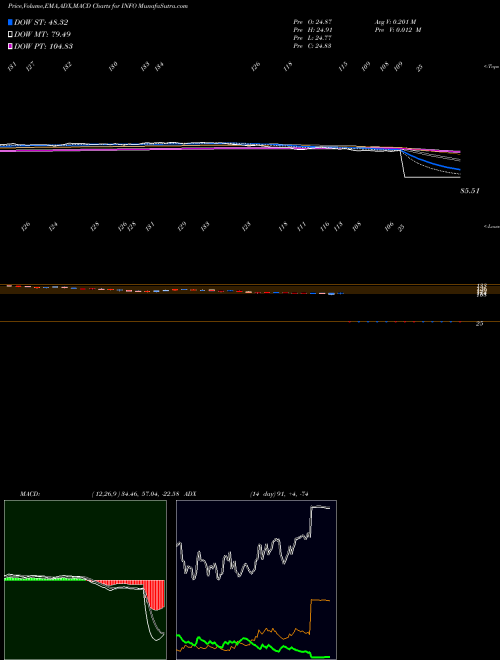Screen dimensions: 500x660
Task: Select the Pre C: 24.83 value
Action: (x=313, y=46)
